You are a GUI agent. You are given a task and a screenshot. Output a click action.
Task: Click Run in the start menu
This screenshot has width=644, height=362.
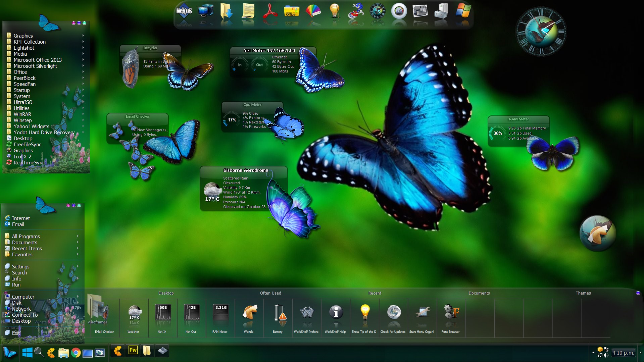pyautogui.click(x=16, y=285)
